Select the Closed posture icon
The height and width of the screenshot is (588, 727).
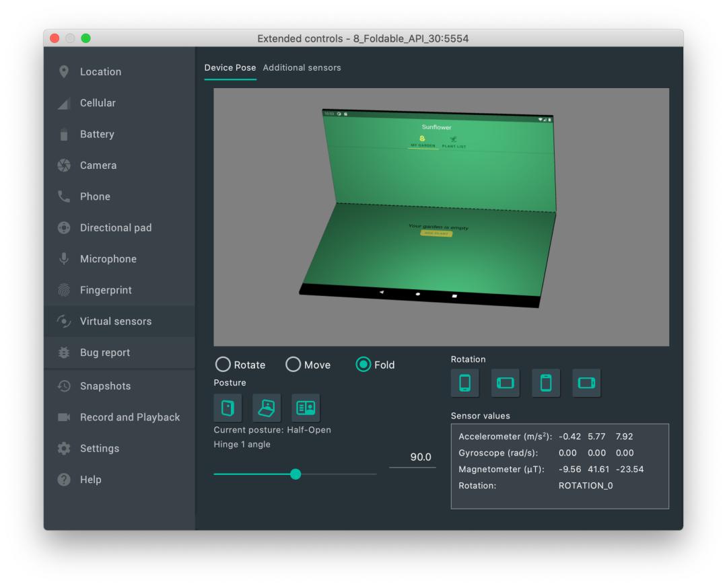(227, 407)
